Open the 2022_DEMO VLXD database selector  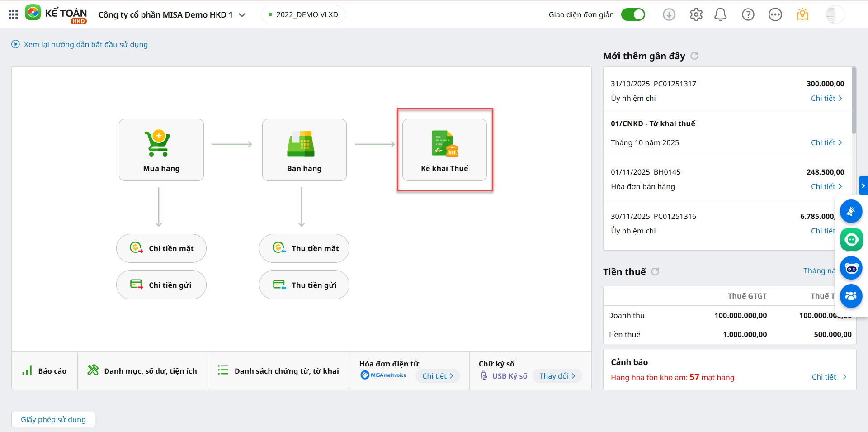coord(303,14)
